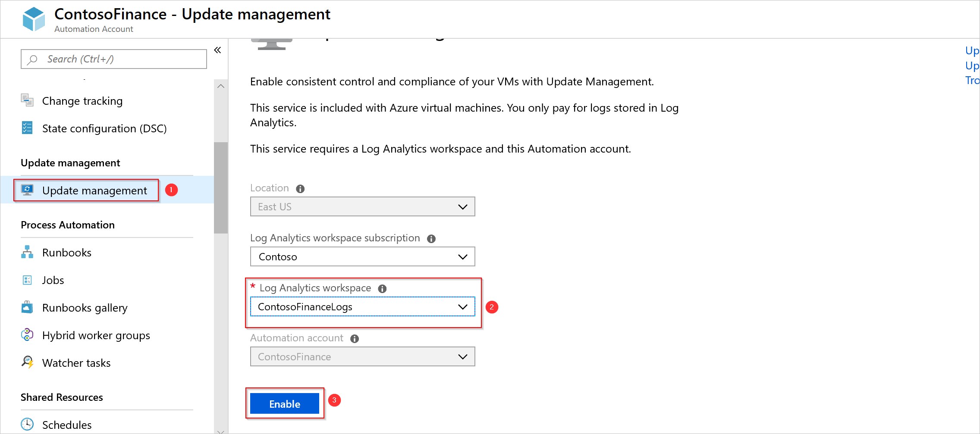Click the State configuration (DSC) icon
This screenshot has height=434, width=980.
pos(27,128)
